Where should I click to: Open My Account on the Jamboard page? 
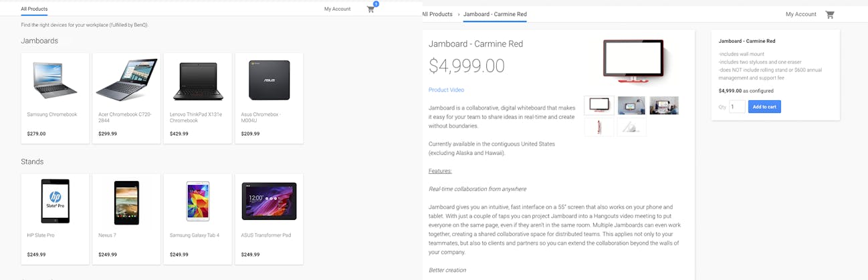click(801, 14)
